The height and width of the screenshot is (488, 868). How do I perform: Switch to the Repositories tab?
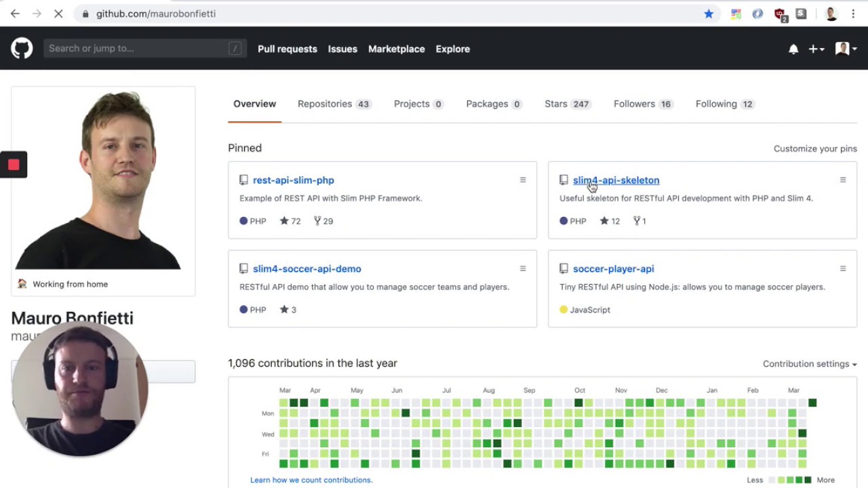pos(334,104)
